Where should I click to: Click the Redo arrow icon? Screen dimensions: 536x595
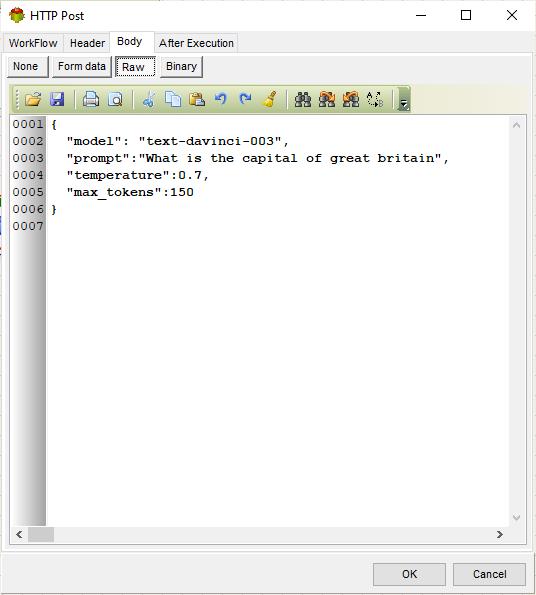point(245,99)
